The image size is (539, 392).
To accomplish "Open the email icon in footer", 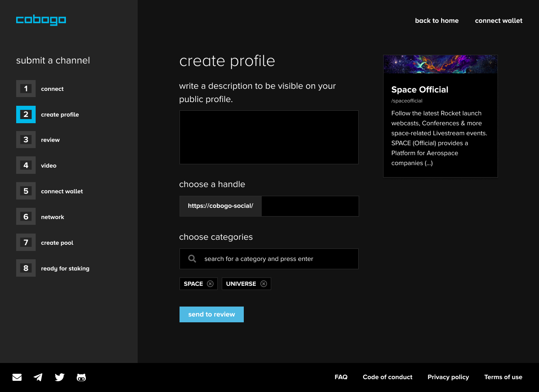I will (x=17, y=377).
